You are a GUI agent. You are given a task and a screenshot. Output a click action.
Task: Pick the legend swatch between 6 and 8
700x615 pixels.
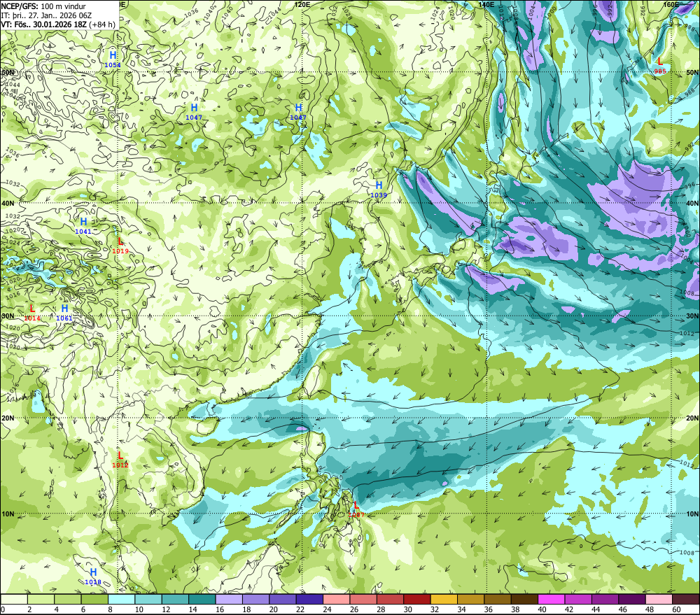[x=94, y=599]
